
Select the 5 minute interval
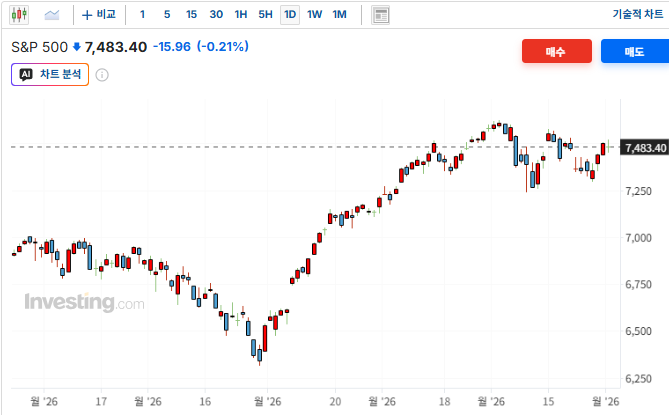pos(167,15)
